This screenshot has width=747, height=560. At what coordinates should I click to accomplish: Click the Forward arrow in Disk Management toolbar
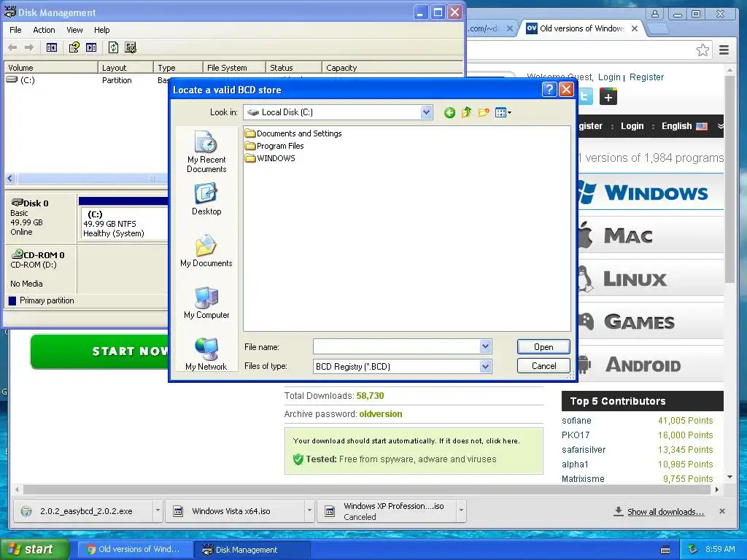pyautogui.click(x=29, y=47)
